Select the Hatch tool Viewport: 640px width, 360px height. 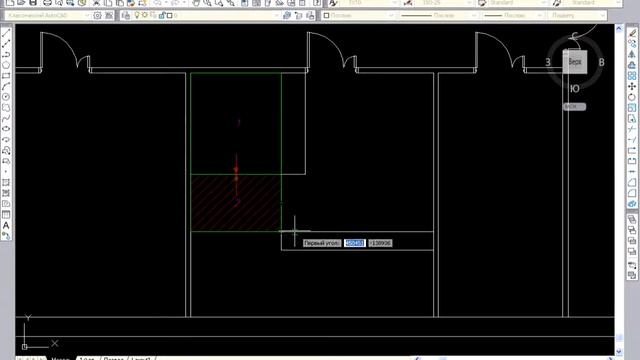[6, 182]
